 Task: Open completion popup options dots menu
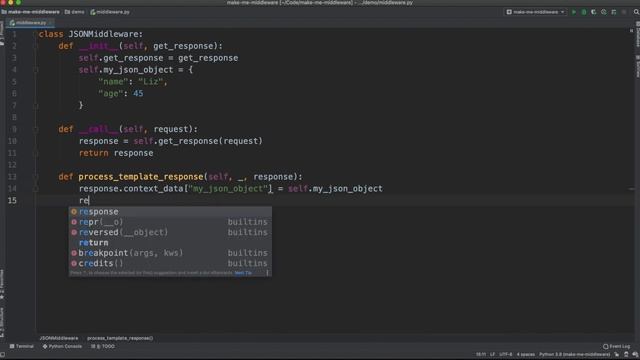[x=267, y=273]
